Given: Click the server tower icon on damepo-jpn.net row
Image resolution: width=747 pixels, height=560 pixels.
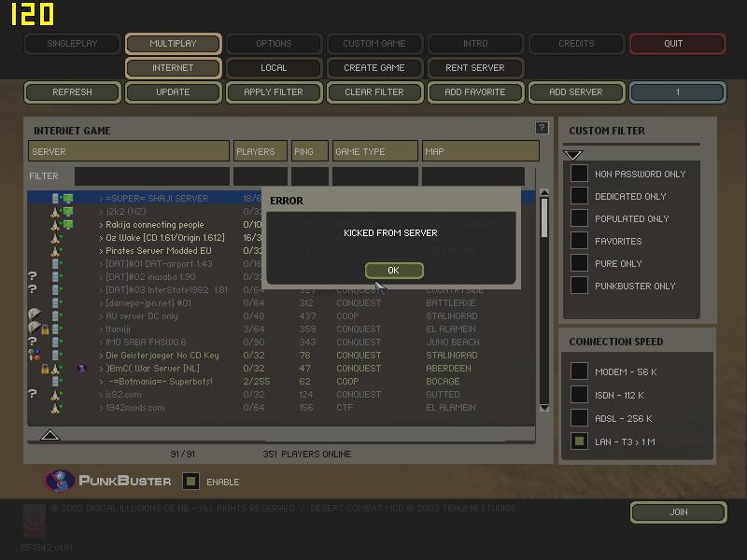Looking at the screenshot, I should point(55,302).
